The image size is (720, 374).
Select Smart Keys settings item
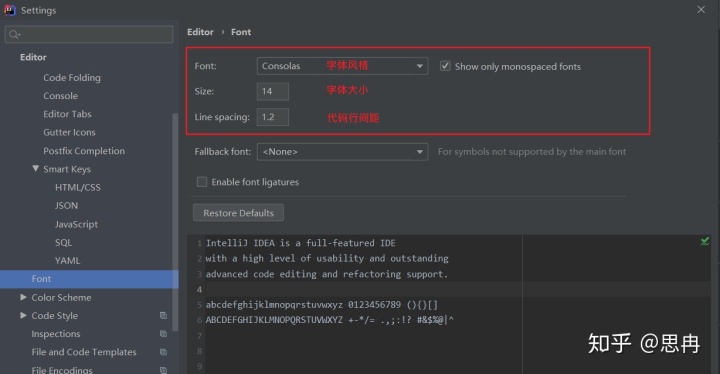(67, 169)
